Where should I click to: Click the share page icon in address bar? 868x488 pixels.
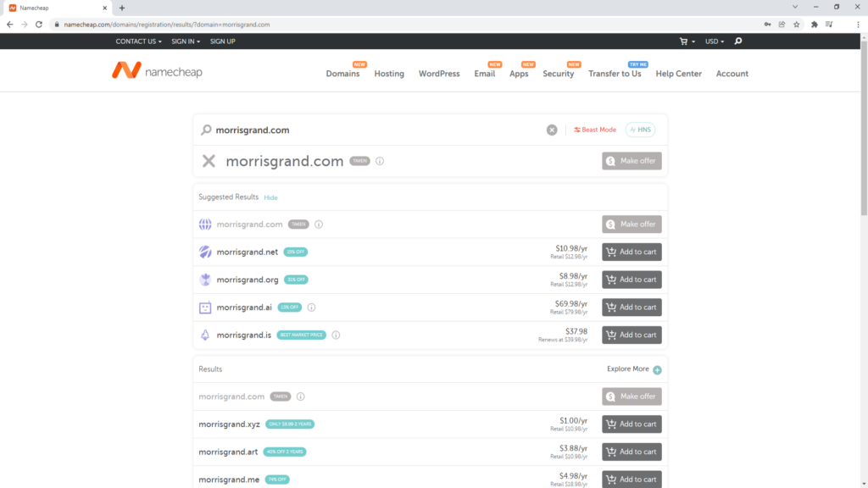782,25
